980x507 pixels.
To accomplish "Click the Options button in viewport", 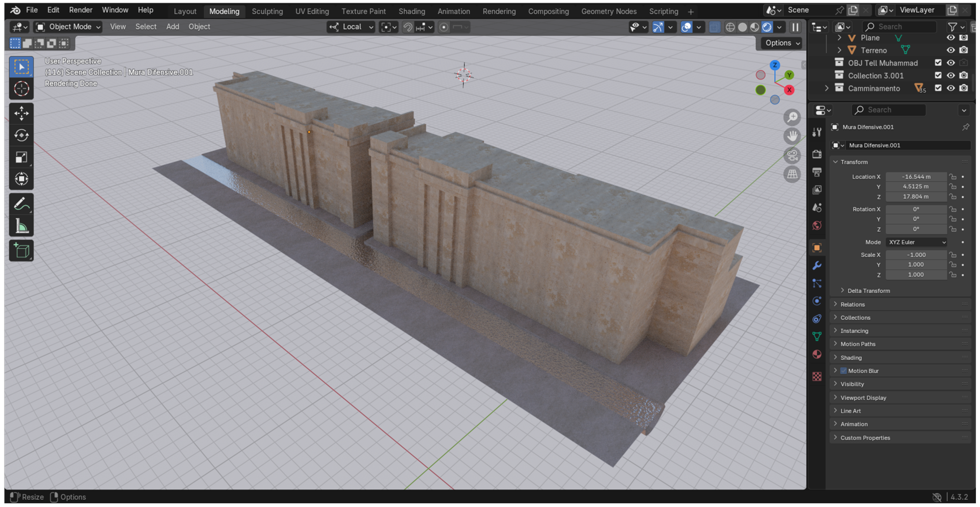I will 782,43.
